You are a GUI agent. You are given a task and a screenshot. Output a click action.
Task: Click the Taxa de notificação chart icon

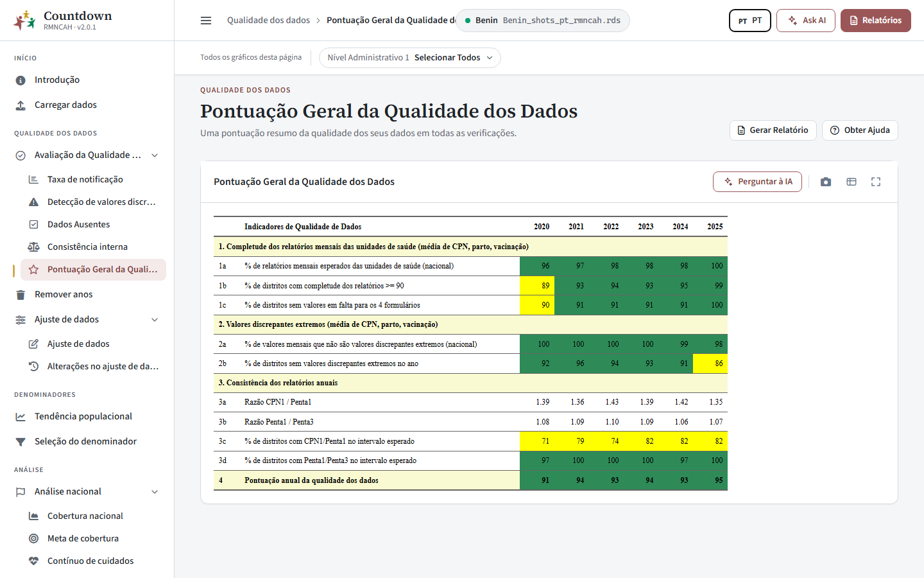pos(33,180)
